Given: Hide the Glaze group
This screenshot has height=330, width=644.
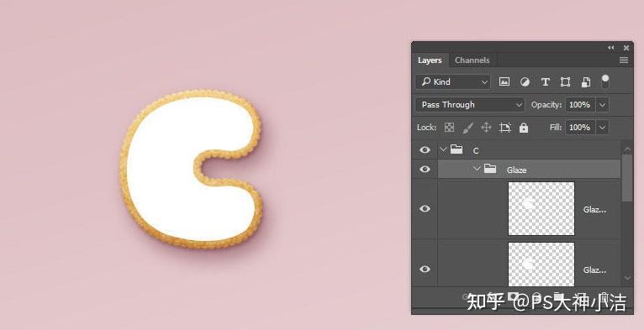Looking at the screenshot, I should 425,169.
